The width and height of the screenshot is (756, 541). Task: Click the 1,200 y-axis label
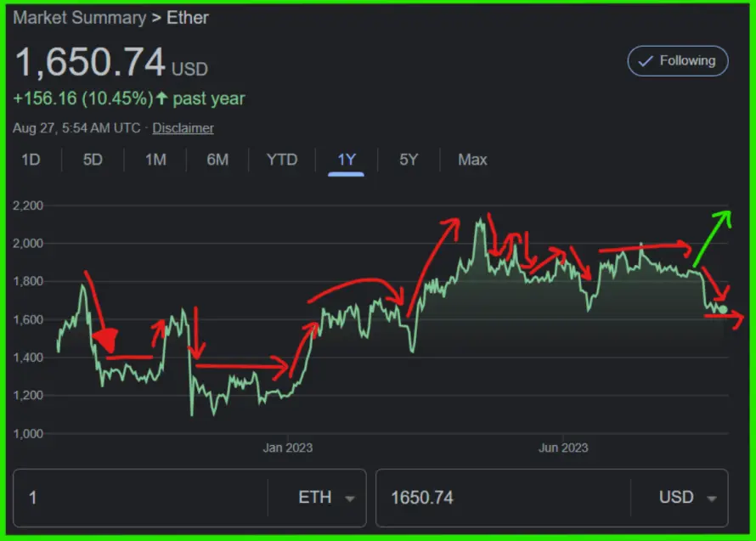(x=28, y=396)
